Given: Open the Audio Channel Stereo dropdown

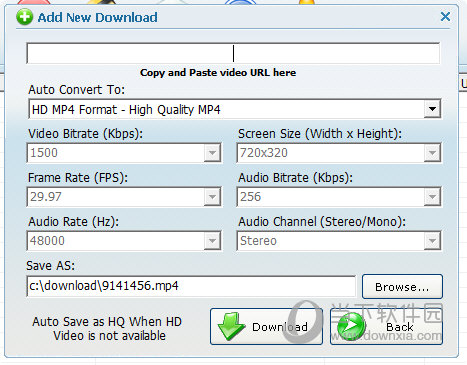Looking at the screenshot, I should 432,241.
